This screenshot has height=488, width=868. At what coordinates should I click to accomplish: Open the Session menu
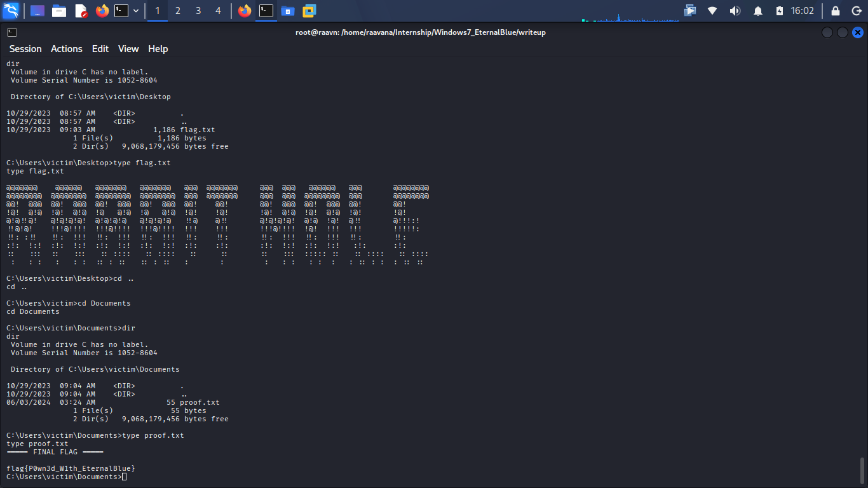pyautogui.click(x=25, y=49)
